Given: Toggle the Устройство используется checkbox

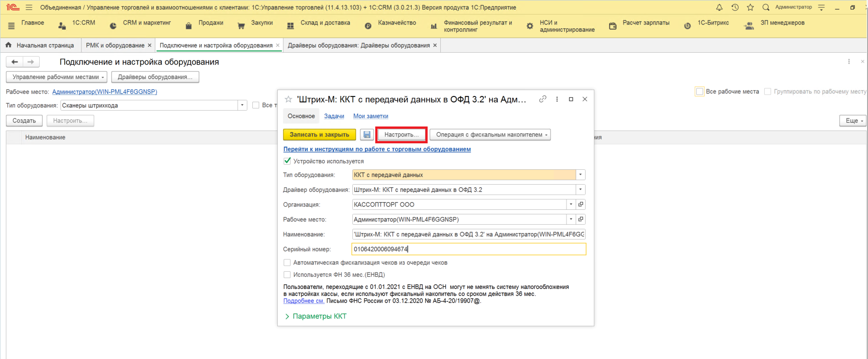Looking at the screenshot, I should pos(287,161).
